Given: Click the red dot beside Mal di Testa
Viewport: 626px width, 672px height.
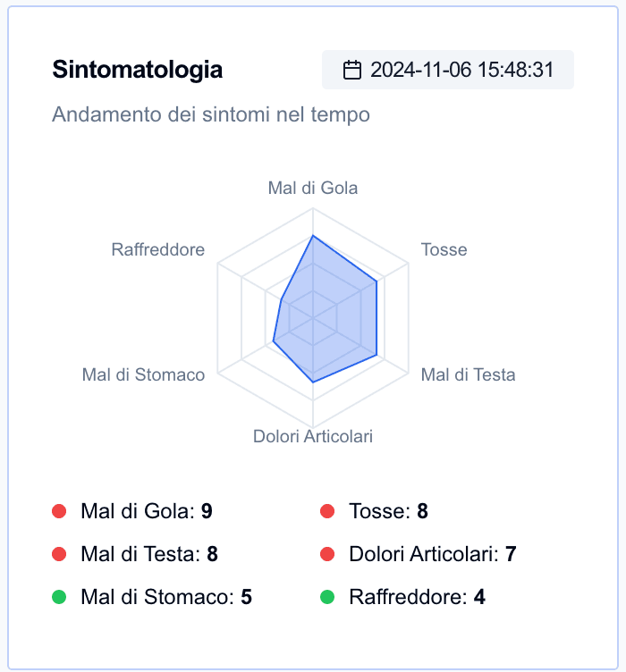Looking at the screenshot, I should click(59, 554).
